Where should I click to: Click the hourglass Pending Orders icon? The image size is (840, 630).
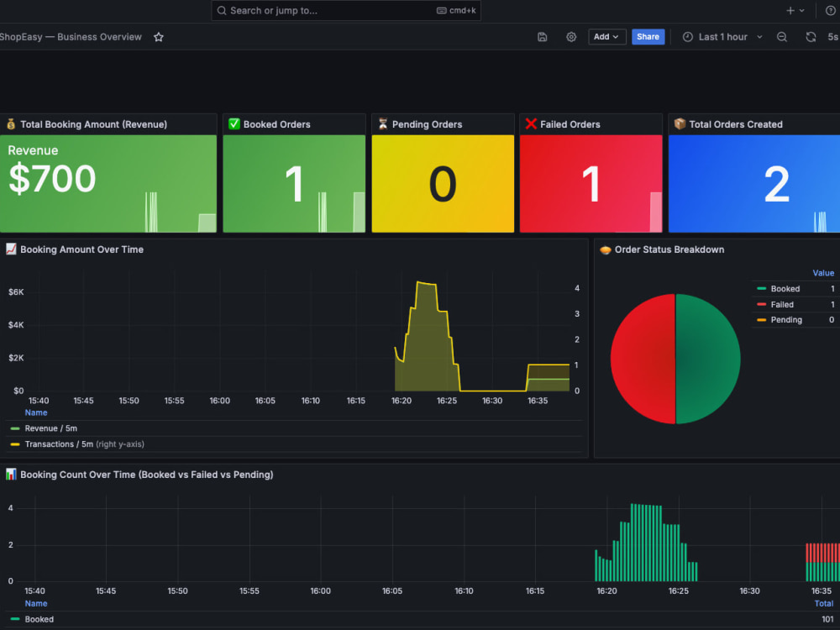click(x=382, y=123)
